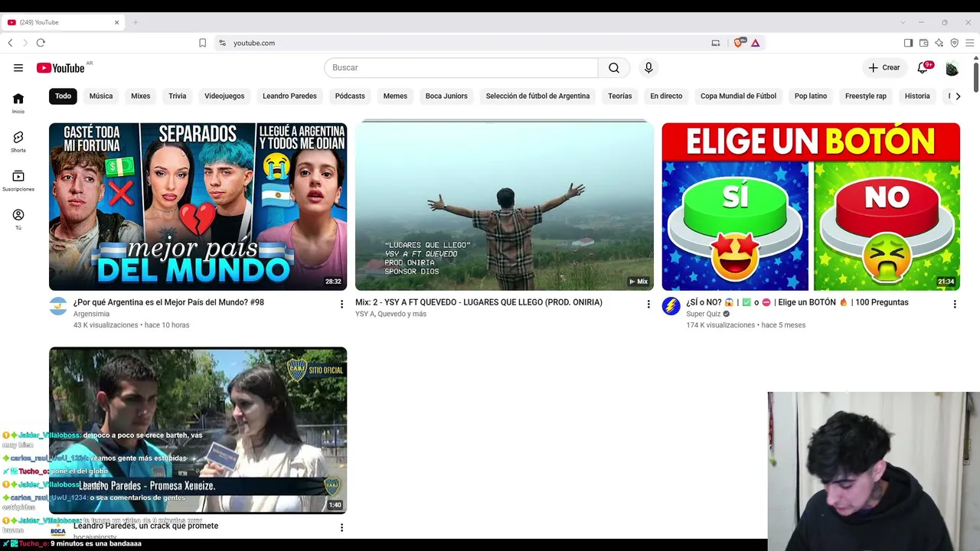Choose the En directo chip
This screenshot has height=551, width=980.
pyautogui.click(x=666, y=96)
